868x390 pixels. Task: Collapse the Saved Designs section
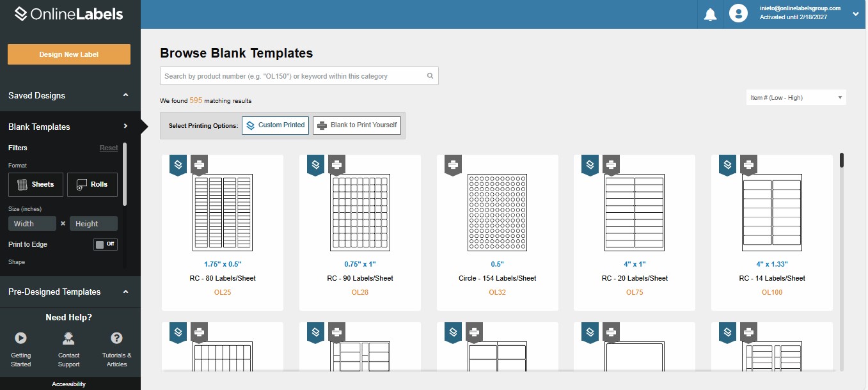(x=126, y=95)
